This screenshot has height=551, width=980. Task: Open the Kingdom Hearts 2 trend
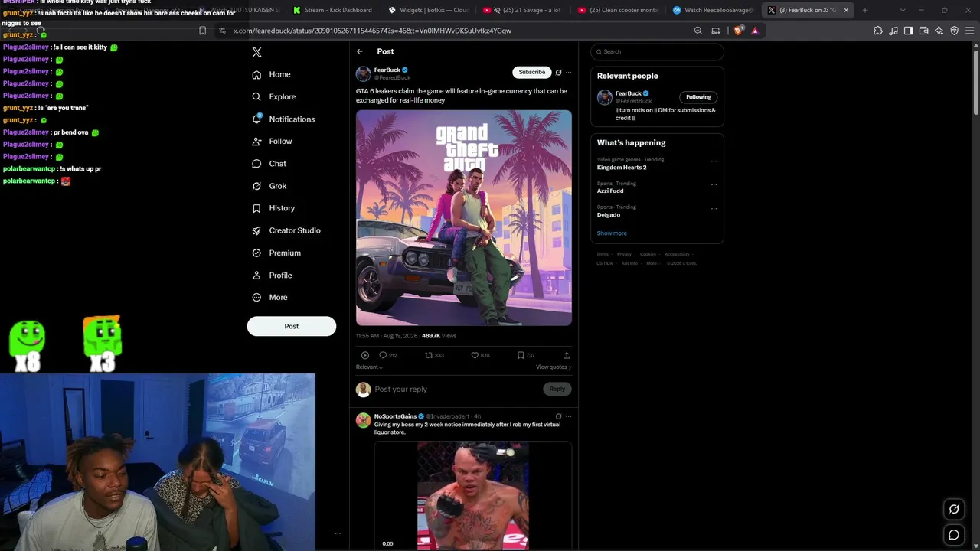point(622,168)
